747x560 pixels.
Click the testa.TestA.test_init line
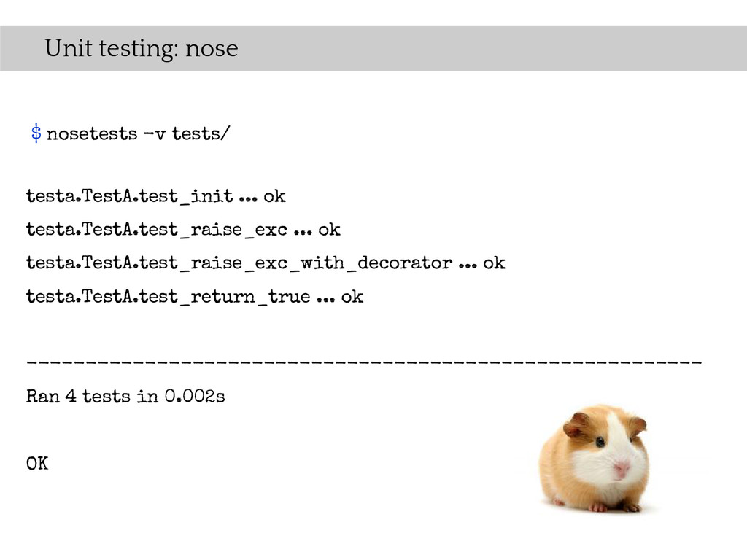(x=156, y=196)
